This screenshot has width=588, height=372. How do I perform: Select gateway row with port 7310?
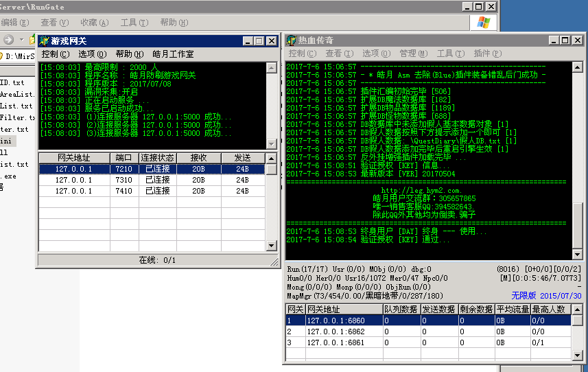152,180
